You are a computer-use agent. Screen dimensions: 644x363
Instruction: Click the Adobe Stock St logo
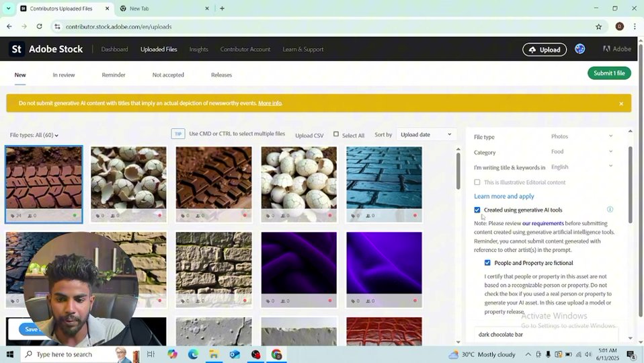point(16,49)
